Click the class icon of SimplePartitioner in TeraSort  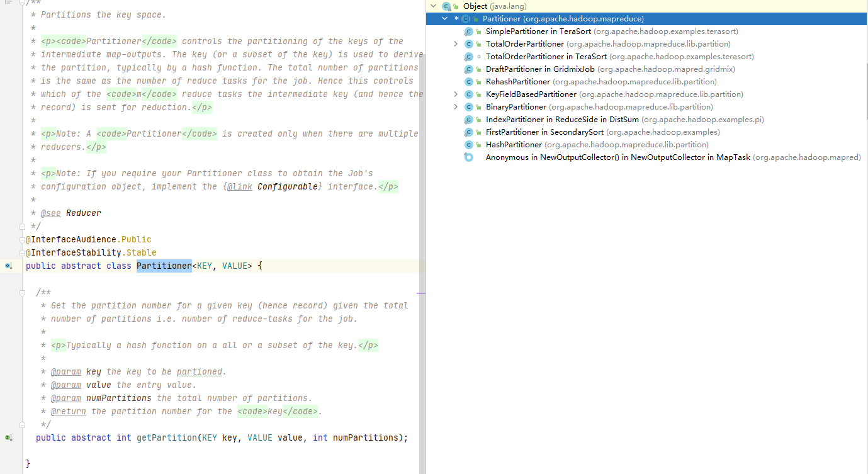click(x=468, y=31)
